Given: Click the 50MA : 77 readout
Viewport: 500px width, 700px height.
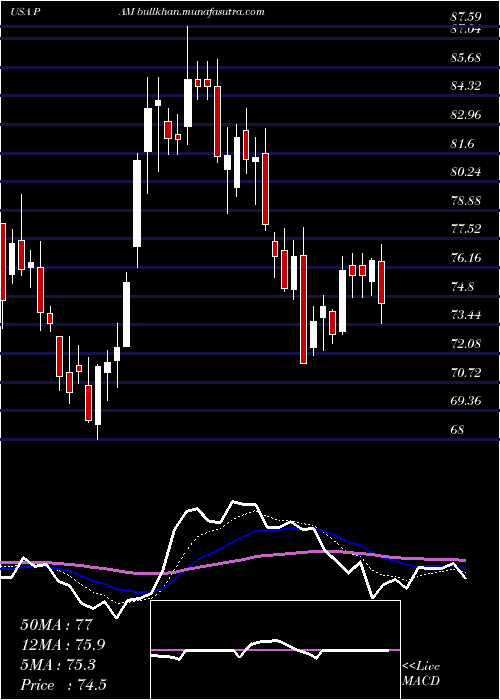Looking at the screenshot, I should (55, 624).
